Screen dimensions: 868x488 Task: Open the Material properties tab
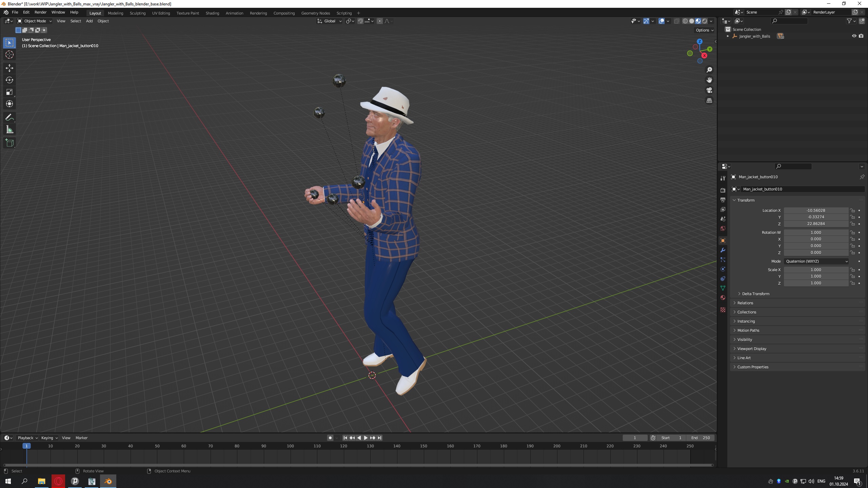click(x=723, y=298)
